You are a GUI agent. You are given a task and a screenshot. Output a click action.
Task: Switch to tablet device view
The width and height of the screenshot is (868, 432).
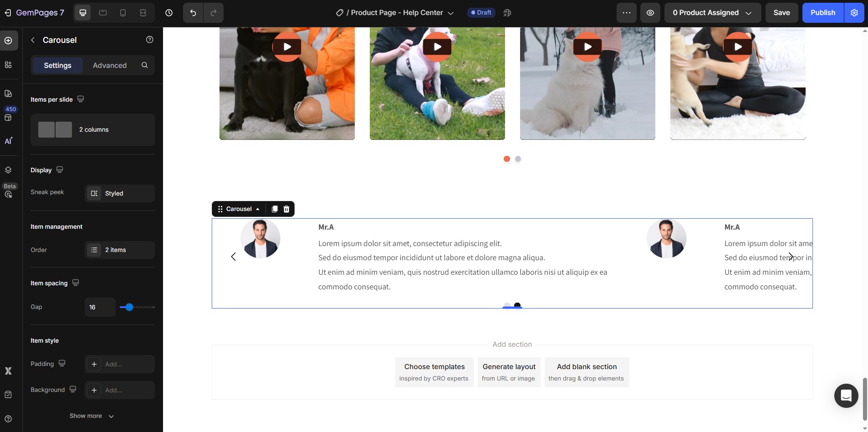click(103, 13)
